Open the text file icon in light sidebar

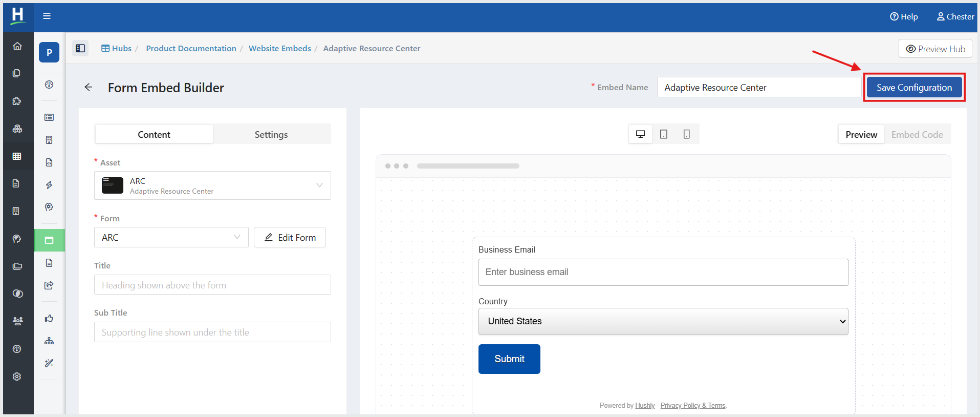tap(49, 263)
